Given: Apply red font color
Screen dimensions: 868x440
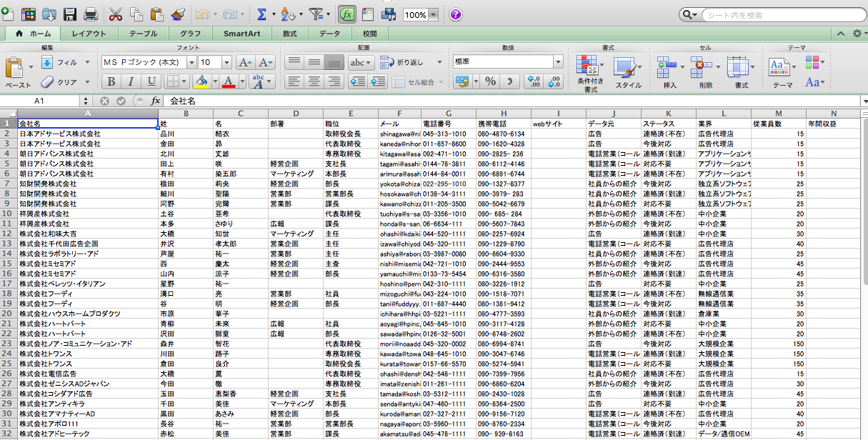Looking at the screenshot, I should [228, 81].
